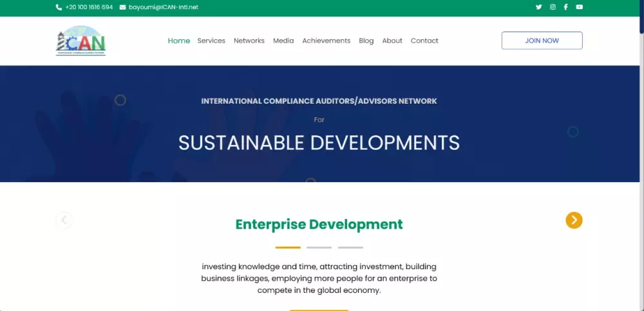This screenshot has width=644, height=311.
Task: Click International Compliance Auditors/Advisors Network text
Action: tap(319, 101)
